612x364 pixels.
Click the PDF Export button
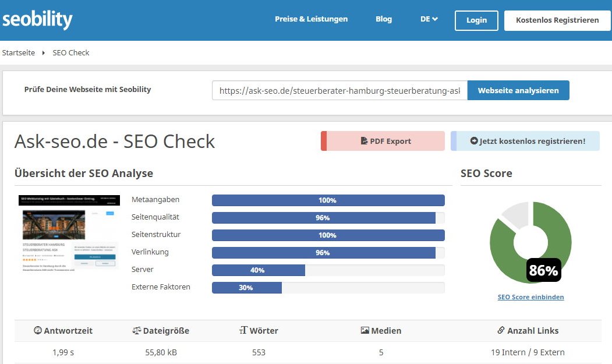383,141
